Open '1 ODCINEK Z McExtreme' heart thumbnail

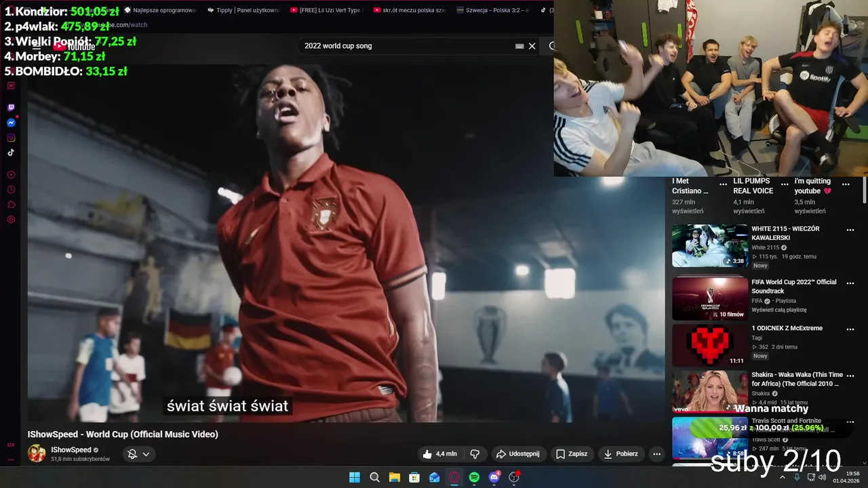click(710, 345)
